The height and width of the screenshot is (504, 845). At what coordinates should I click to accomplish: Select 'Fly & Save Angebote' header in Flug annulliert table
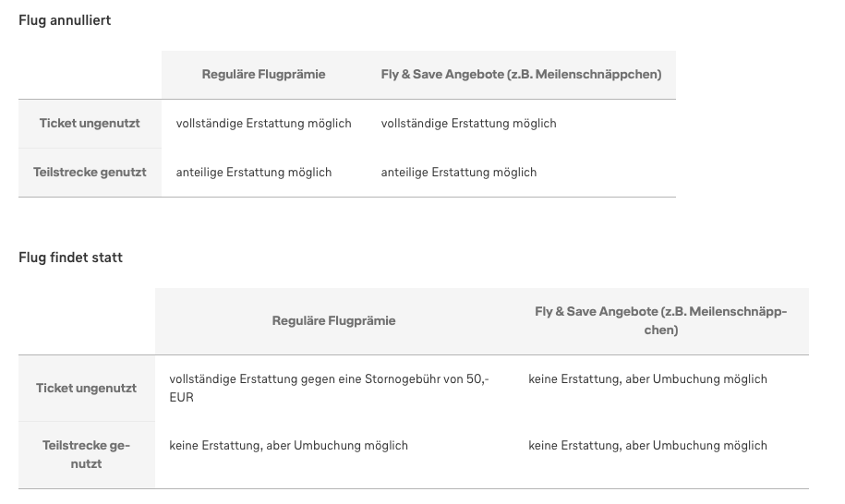click(x=521, y=75)
